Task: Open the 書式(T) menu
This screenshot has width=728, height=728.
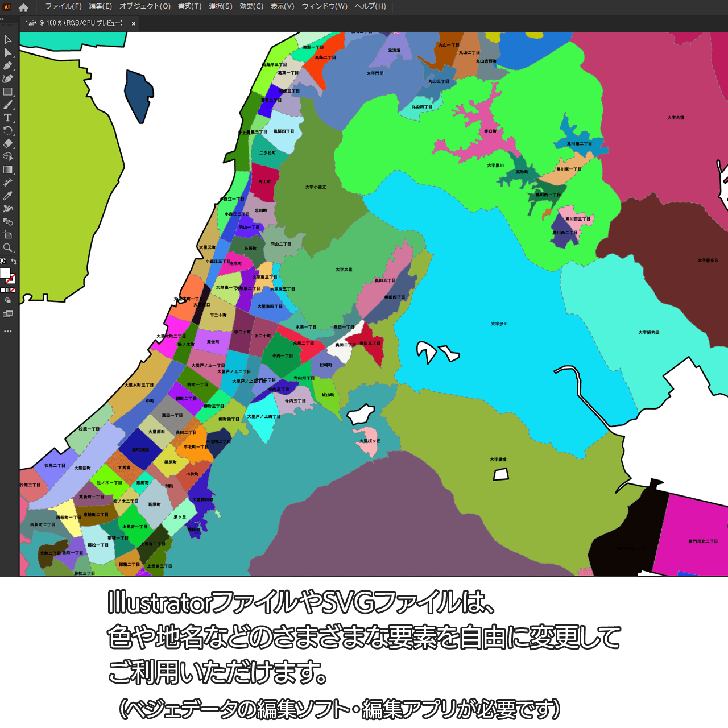Action: click(189, 6)
